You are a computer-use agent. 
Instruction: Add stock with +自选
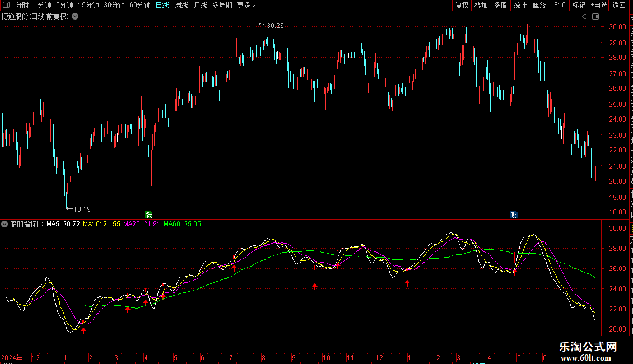point(599,5)
